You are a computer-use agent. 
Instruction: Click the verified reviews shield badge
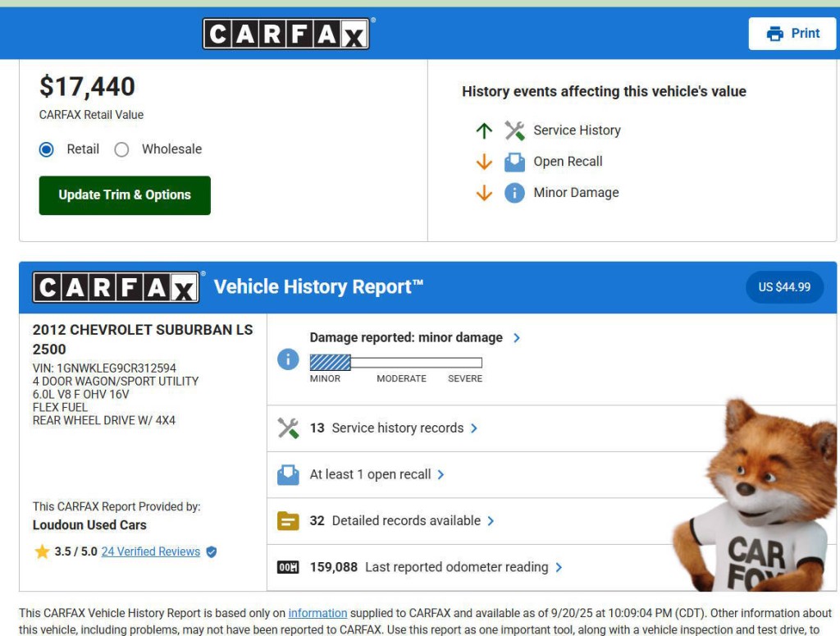(x=212, y=552)
